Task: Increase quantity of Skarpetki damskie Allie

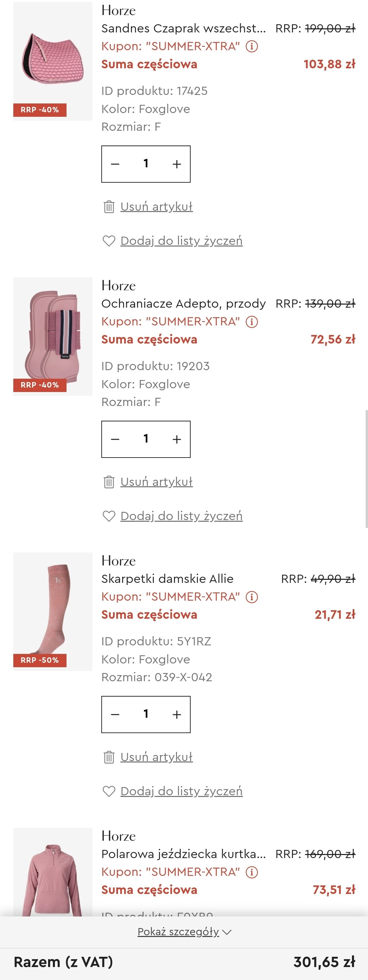Action: [x=176, y=714]
